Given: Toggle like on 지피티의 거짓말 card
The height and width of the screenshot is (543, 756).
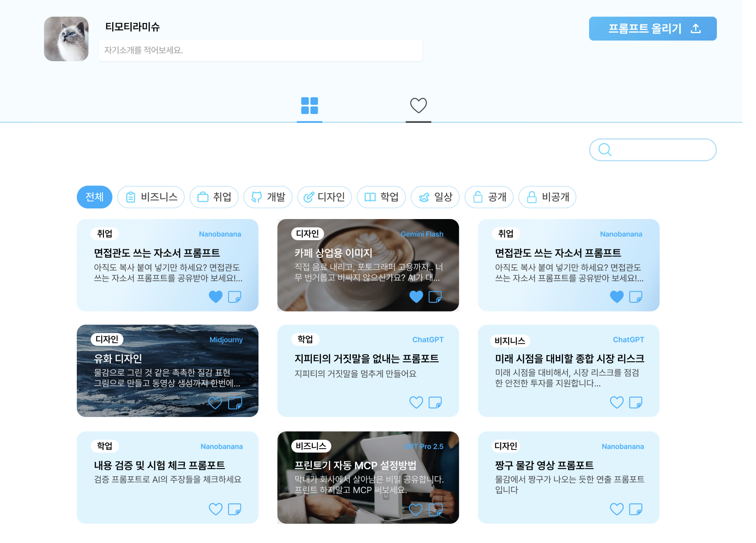Looking at the screenshot, I should (416, 403).
